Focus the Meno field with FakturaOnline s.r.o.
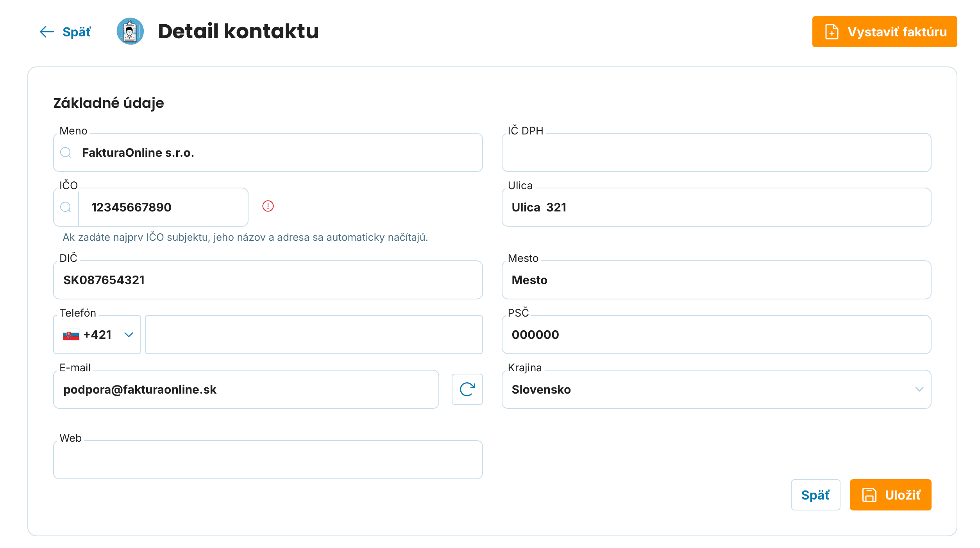Image resolution: width=980 pixels, height=548 pixels. [x=268, y=152]
